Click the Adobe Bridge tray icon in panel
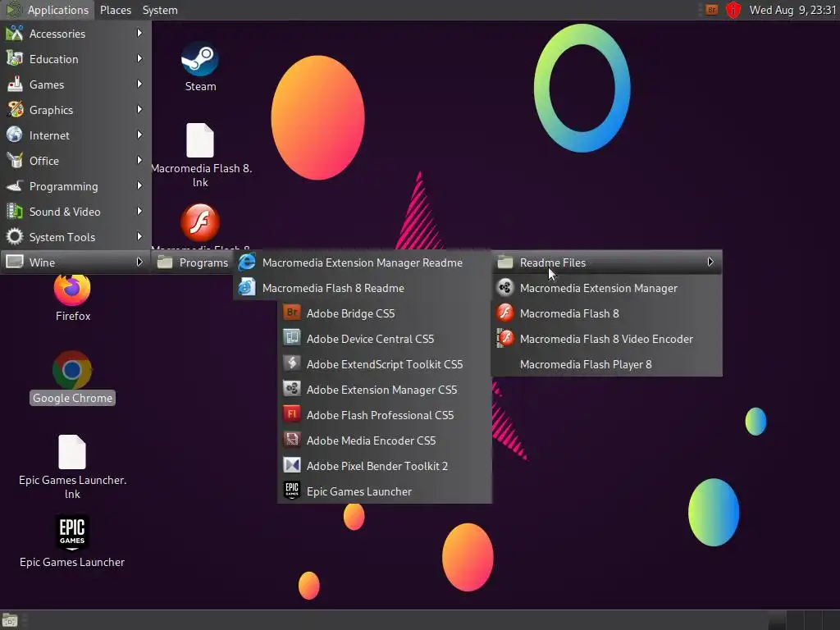The height and width of the screenshot is (630, 840). [x=711, y=10]
